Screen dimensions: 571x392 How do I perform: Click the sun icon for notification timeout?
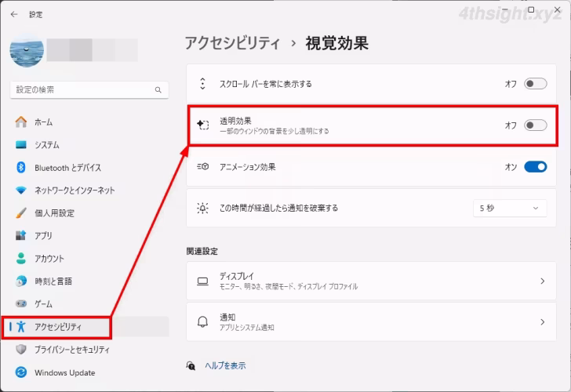point(203,209)
